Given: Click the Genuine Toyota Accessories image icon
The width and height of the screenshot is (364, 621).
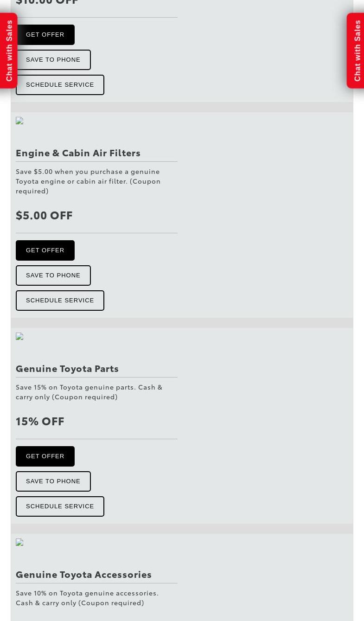Looking at the screenshot, I should pos(19,543).
